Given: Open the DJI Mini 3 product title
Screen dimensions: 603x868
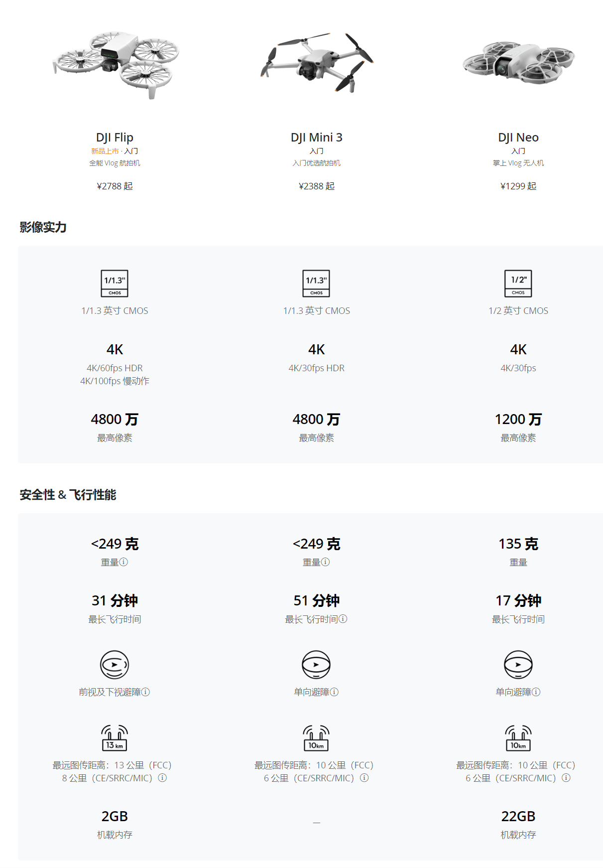Looking at the screenshot, I should [317, 138].
